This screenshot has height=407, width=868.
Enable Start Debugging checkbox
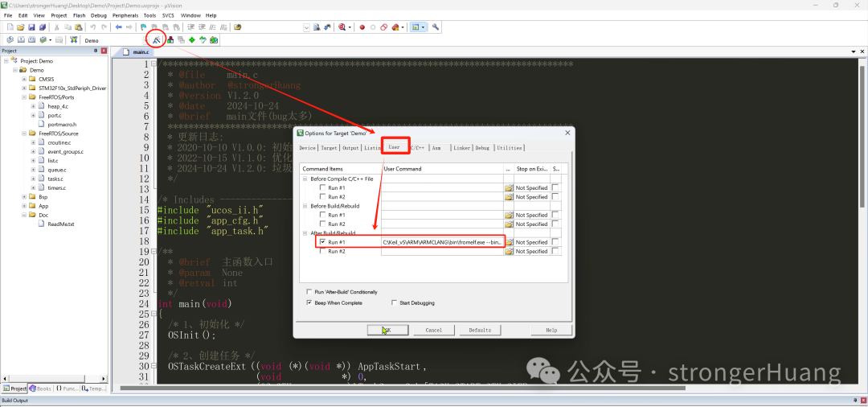tap(394, 303)
